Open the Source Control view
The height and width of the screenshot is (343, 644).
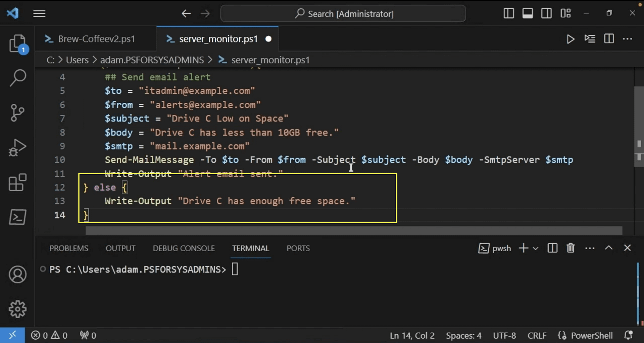[x=17, y=113]
